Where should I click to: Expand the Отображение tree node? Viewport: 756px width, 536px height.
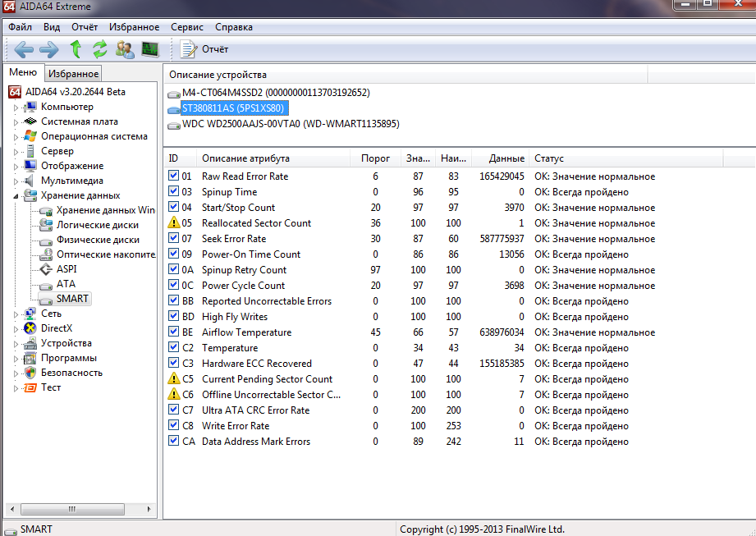coord(16,167)
